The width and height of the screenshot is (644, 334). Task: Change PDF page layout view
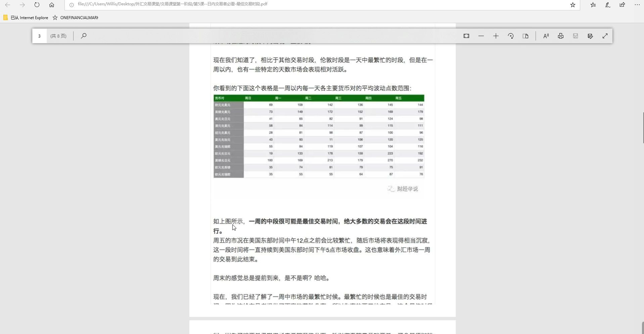pyautogui.click(x=525, y=36)
